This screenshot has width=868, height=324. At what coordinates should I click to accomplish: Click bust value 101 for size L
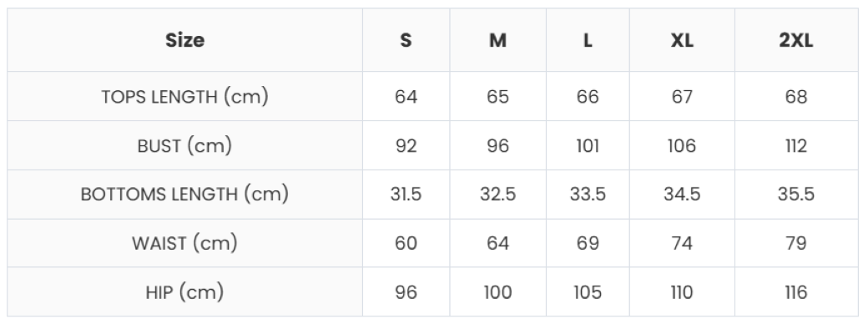(588, 145)
